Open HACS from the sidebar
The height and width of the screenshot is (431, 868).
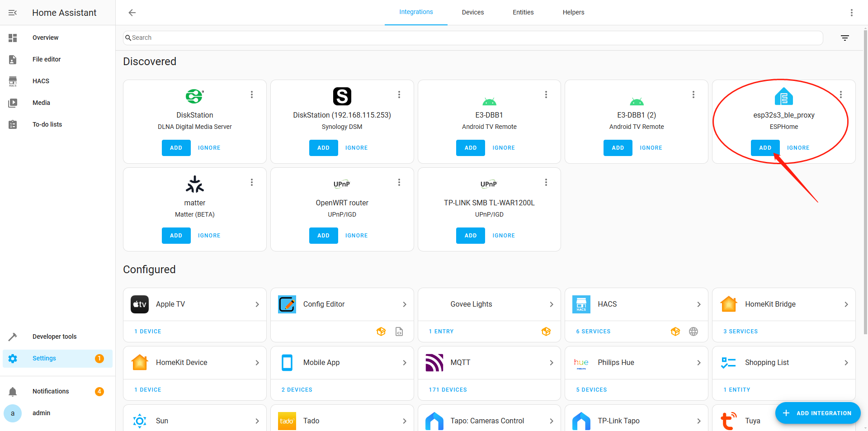(41, 81)
